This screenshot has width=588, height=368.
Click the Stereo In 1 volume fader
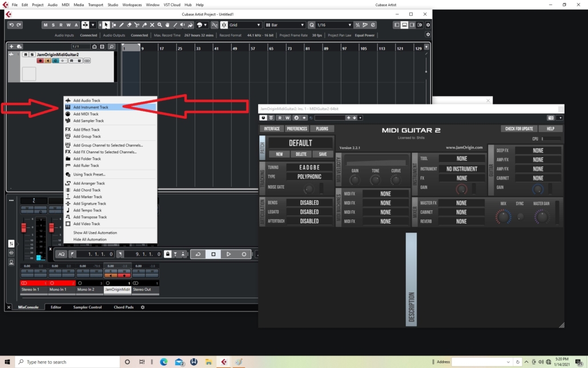point(23,227)
